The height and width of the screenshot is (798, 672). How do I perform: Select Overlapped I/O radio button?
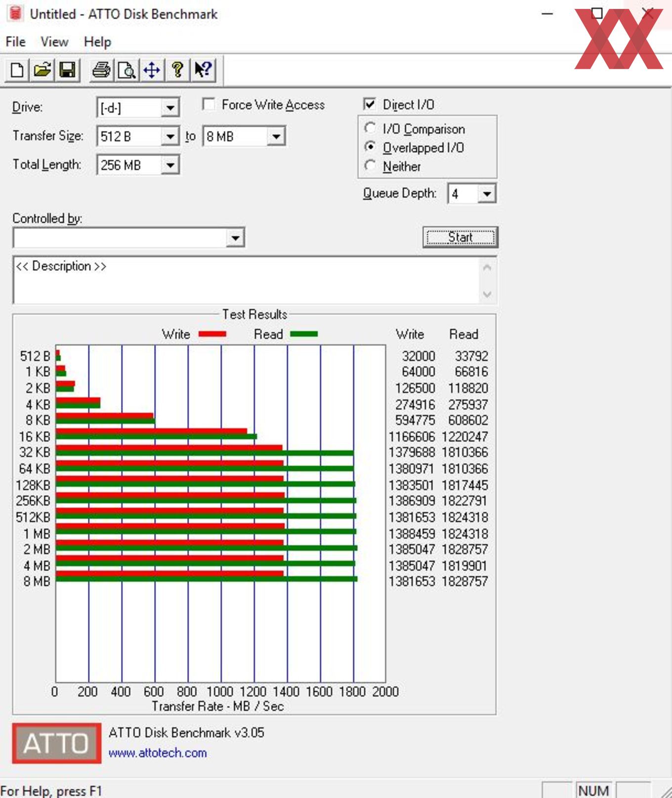pyautogui.click(x=370, y=147)
